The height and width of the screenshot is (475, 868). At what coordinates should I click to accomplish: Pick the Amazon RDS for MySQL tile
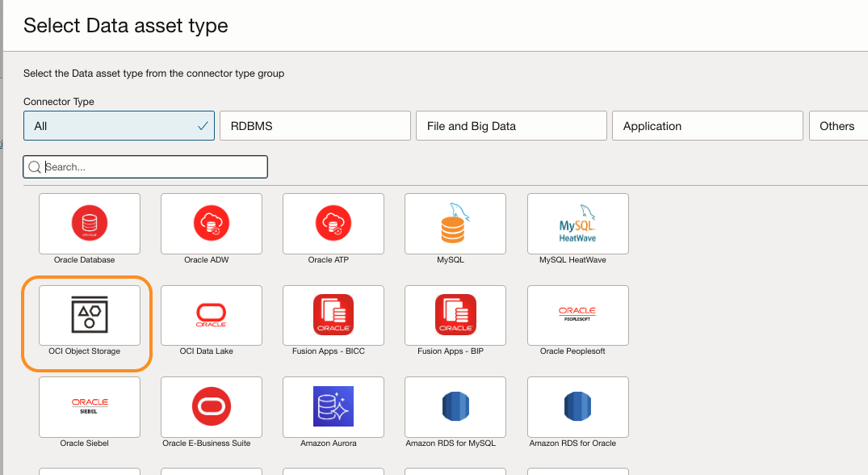click(455, 407)
